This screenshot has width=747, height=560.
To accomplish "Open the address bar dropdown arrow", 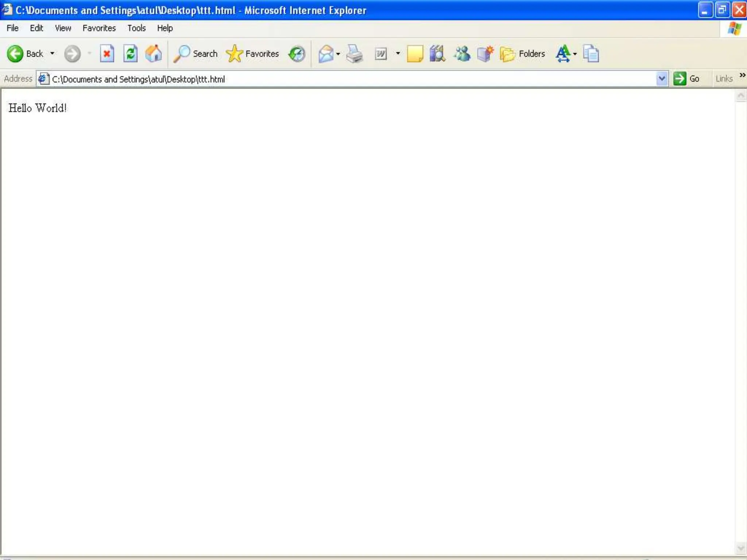I will [x=662, y=79].
